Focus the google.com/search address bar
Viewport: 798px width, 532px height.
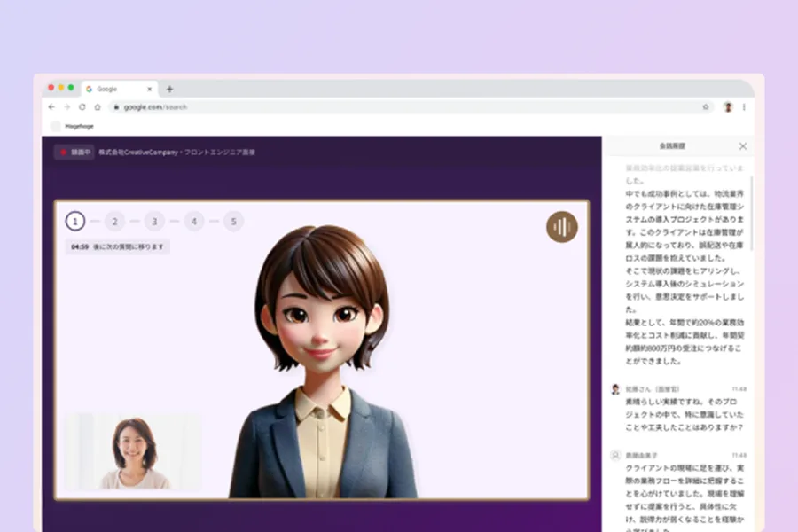(410, 107)
